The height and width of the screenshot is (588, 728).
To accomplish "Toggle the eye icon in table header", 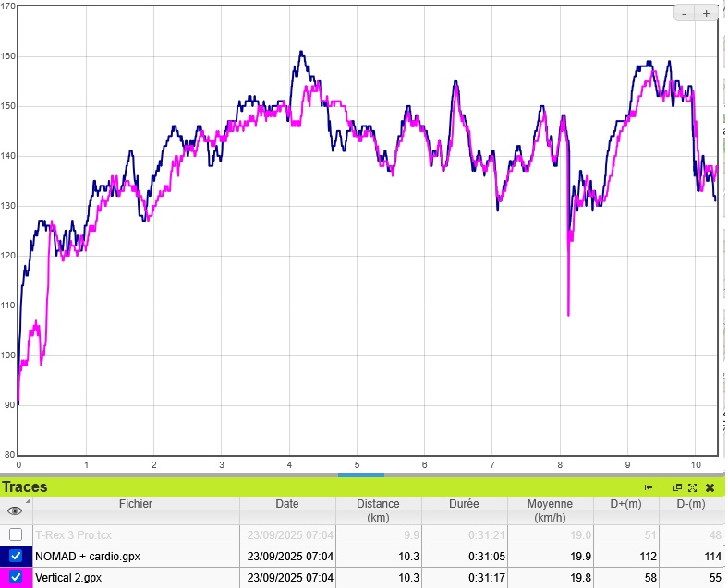I will coord(14,510).
